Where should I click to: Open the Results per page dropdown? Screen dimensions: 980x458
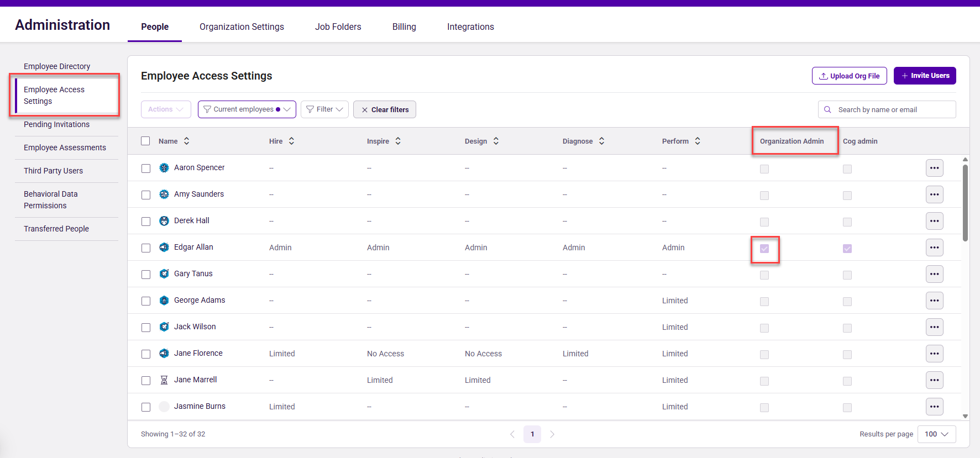[x=936, y=434]
